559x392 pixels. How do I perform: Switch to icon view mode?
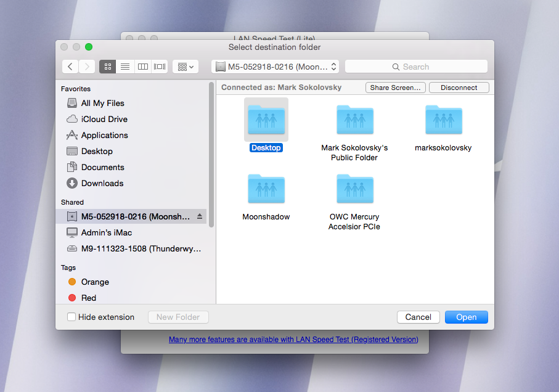click(x=107, y=67)
